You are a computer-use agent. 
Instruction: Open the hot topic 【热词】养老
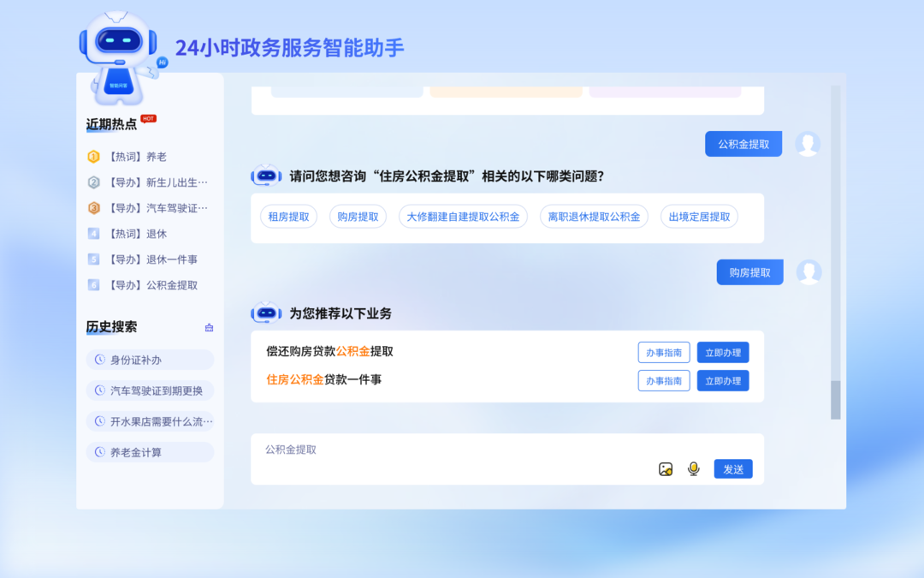[x=137, y=157]
